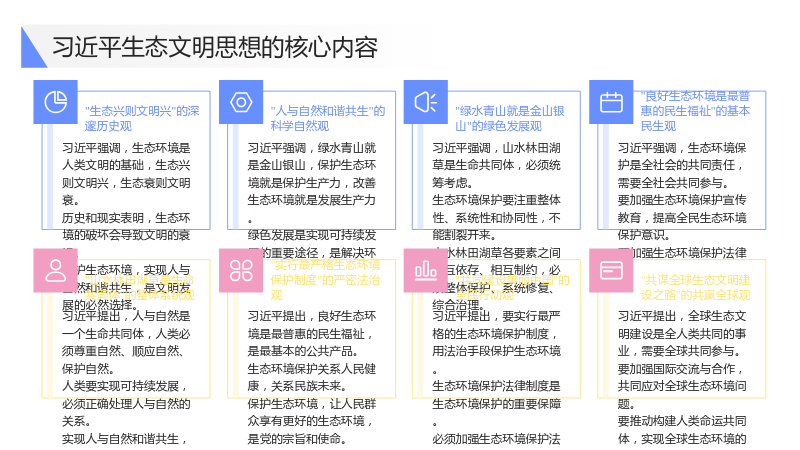The width and height of the screenshot is (800, 450).
Task: Select the heading "生态兴则文明兴"的深邃历史观
Action: pyautogui.click(x=142, y=118)
